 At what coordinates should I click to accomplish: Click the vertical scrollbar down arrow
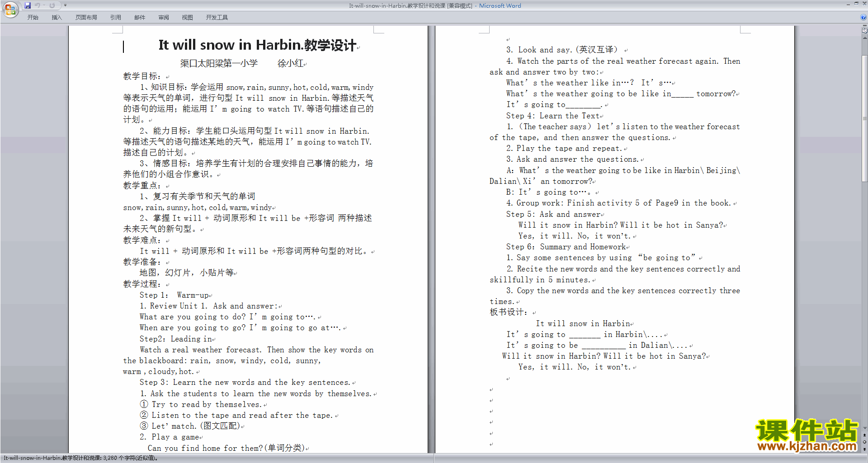click(864, 428)
